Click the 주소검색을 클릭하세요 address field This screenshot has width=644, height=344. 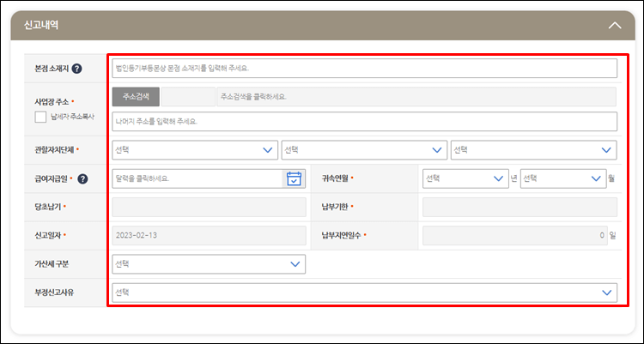[416, 97]
